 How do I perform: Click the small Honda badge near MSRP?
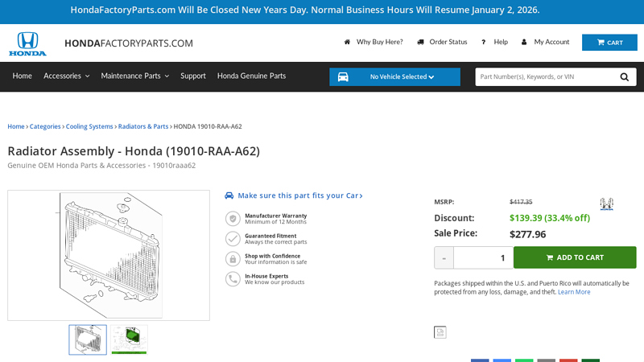[606, 204]
